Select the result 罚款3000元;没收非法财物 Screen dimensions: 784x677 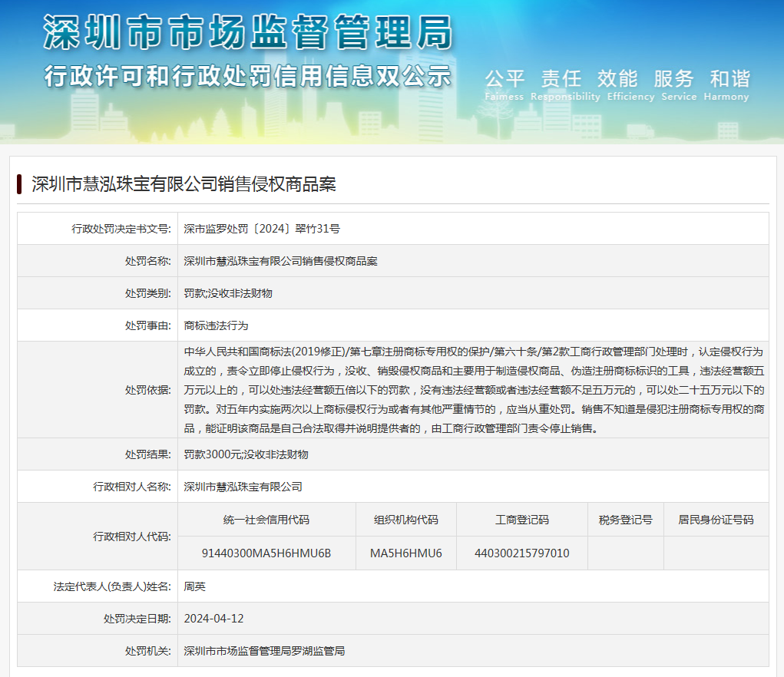click(246, 454)
